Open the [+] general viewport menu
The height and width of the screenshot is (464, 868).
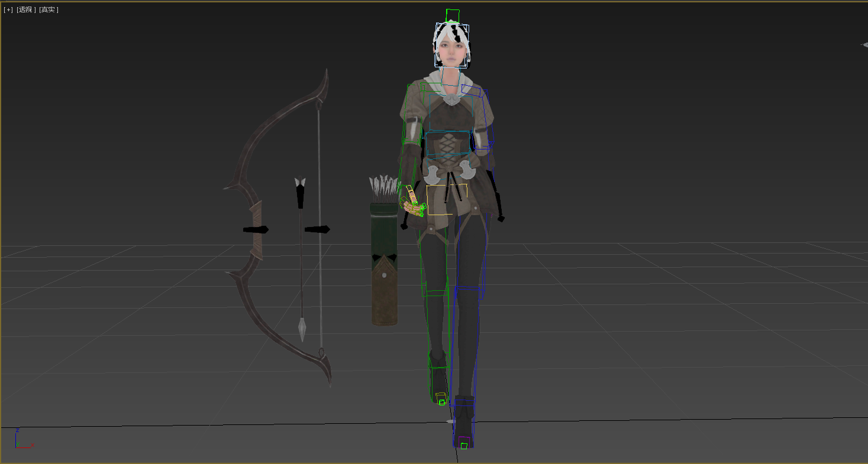pyautogui.click(x=8, y=9)
